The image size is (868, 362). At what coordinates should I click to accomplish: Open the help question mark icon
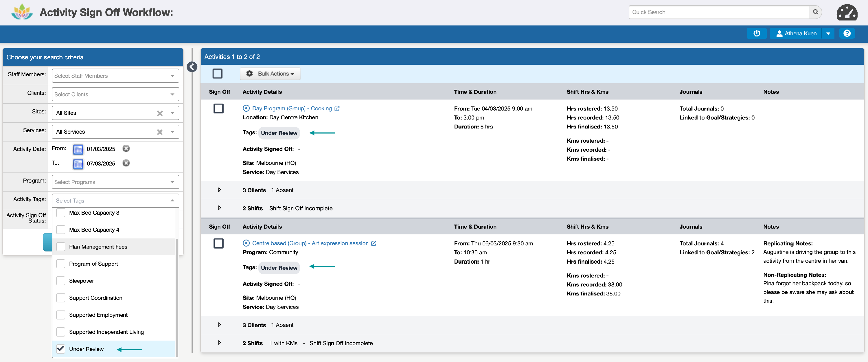click(x=847, y=33)
